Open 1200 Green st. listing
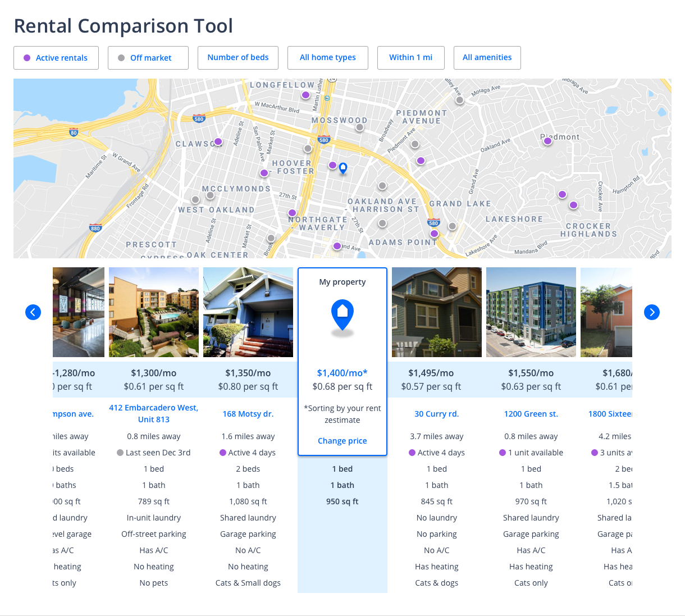This screenshot has width=685, height=616. (x=531, y=414)
